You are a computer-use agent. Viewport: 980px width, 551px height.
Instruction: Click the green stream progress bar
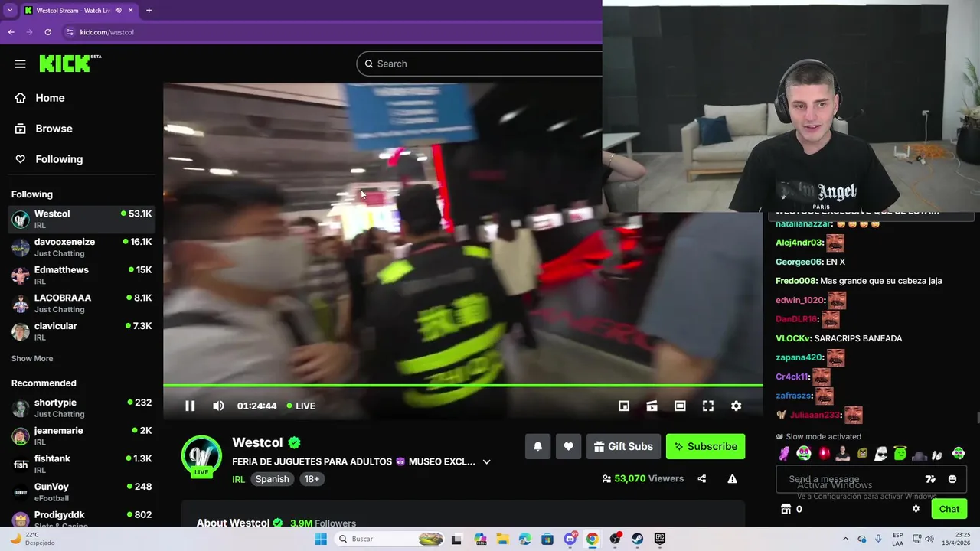click(463, 386)
